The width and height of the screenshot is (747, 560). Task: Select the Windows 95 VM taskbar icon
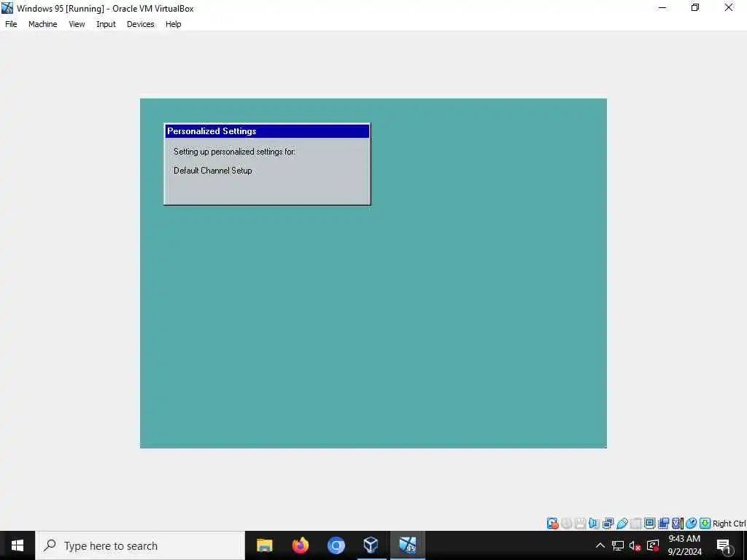(407, 545)
